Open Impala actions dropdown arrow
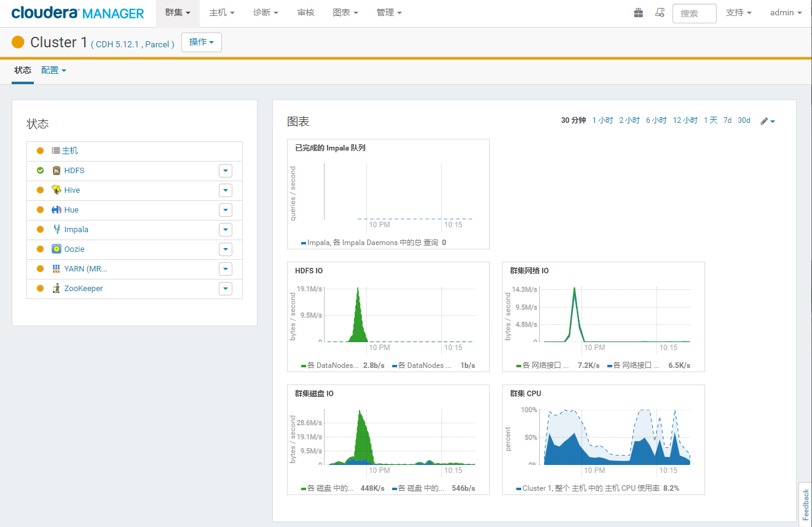Image resolution: width=812 pixels, height=527 pixels. 226,229
